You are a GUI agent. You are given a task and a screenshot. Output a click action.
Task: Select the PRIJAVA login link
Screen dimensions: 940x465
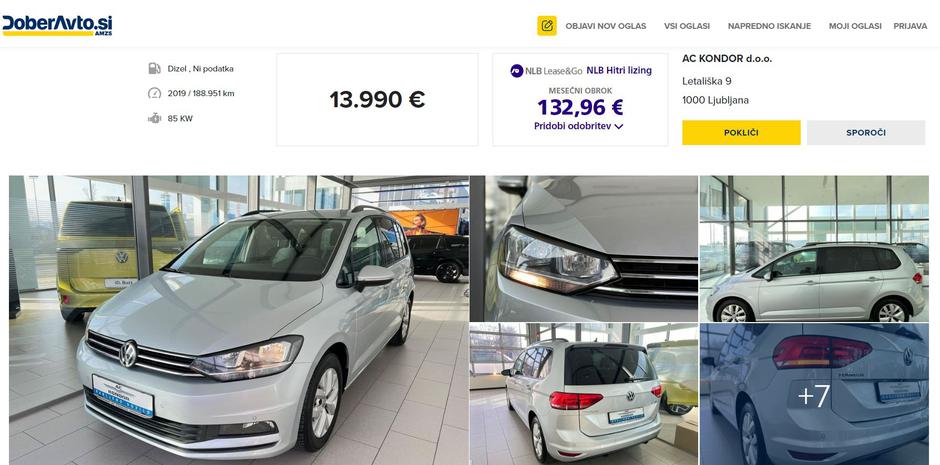tap(910, 26)
